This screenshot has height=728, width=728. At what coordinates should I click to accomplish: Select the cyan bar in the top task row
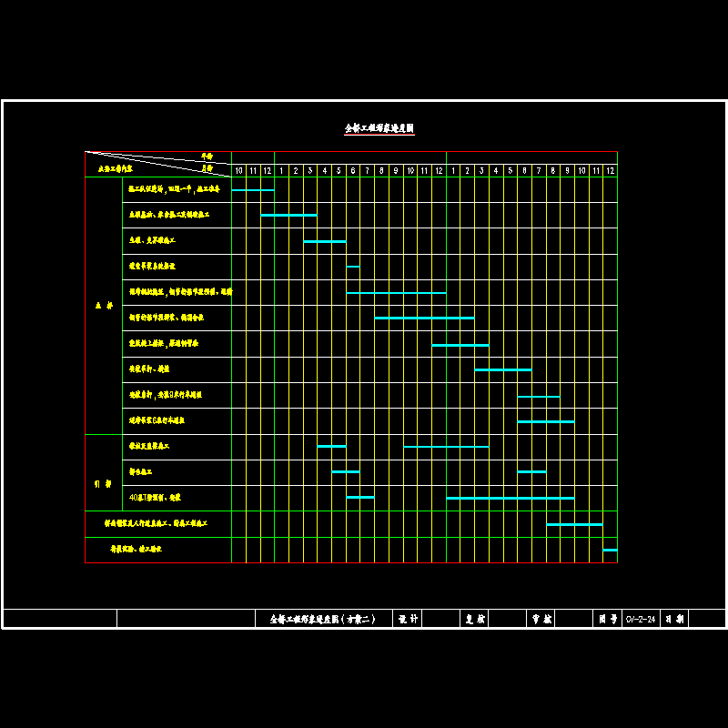(253, 190)
